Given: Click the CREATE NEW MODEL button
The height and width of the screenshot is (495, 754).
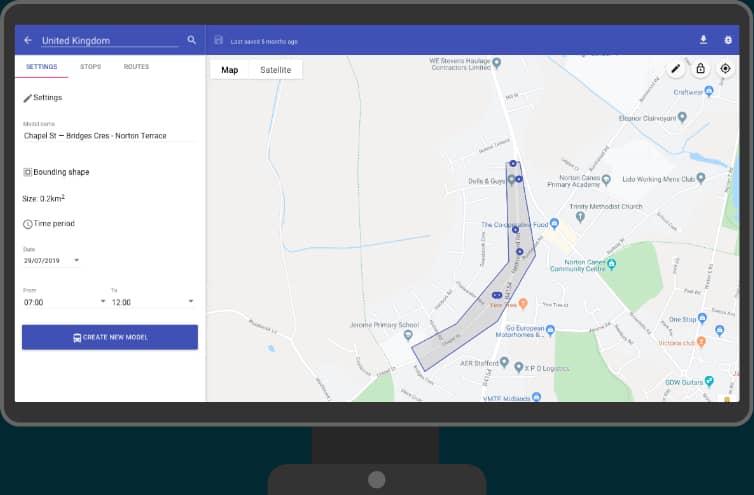Looking at the screenshot, I should coord(110,337).
